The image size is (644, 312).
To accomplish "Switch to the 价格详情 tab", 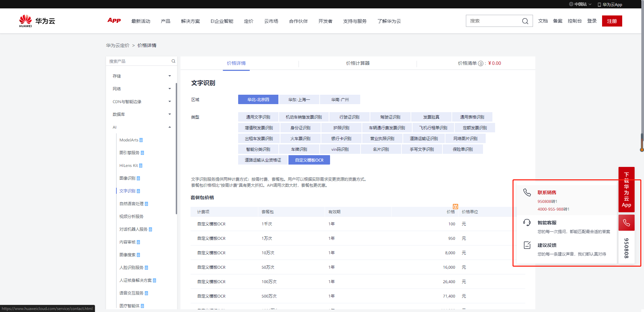I will coord(236,63).
